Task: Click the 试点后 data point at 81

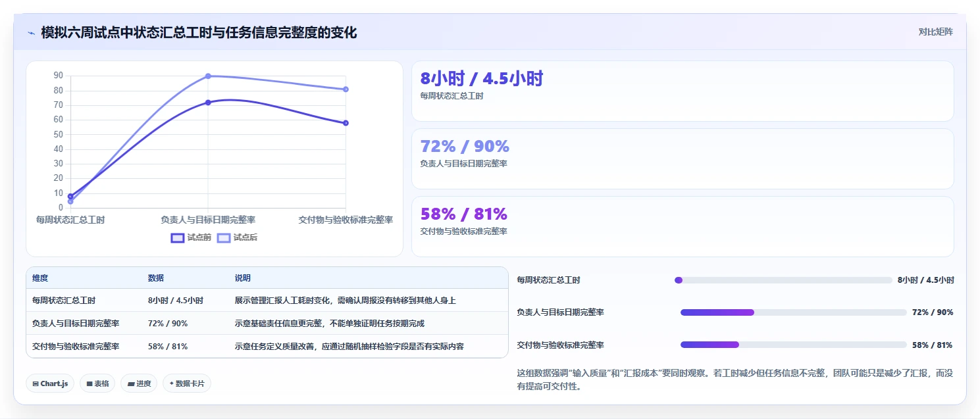Action: pyautogui.click(x=346, y=89)
